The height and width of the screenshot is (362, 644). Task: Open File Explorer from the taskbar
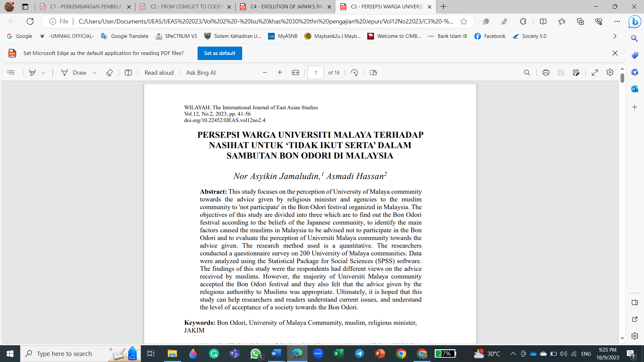pos(172,354)
